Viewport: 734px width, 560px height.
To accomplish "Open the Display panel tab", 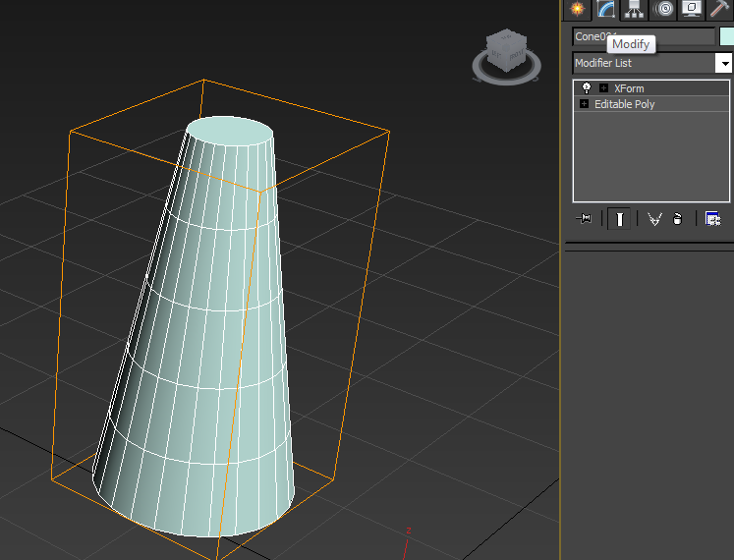I will pyautogui.click(x=692, y=9).
